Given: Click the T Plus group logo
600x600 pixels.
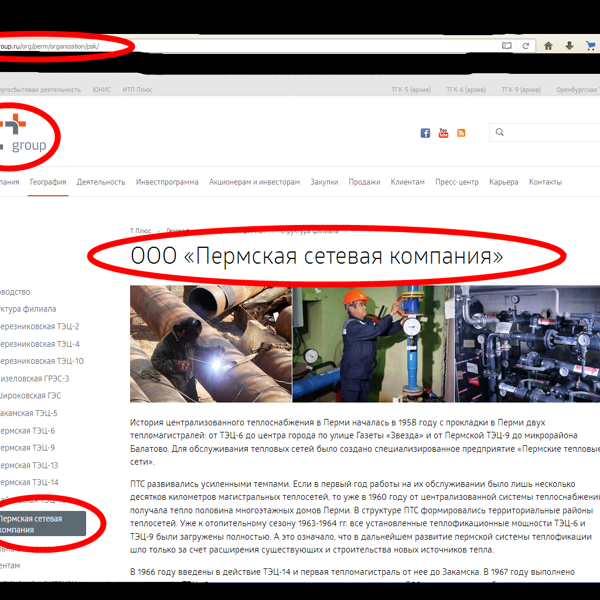Looking at the screenshot, I should click(x=23, y=133).
